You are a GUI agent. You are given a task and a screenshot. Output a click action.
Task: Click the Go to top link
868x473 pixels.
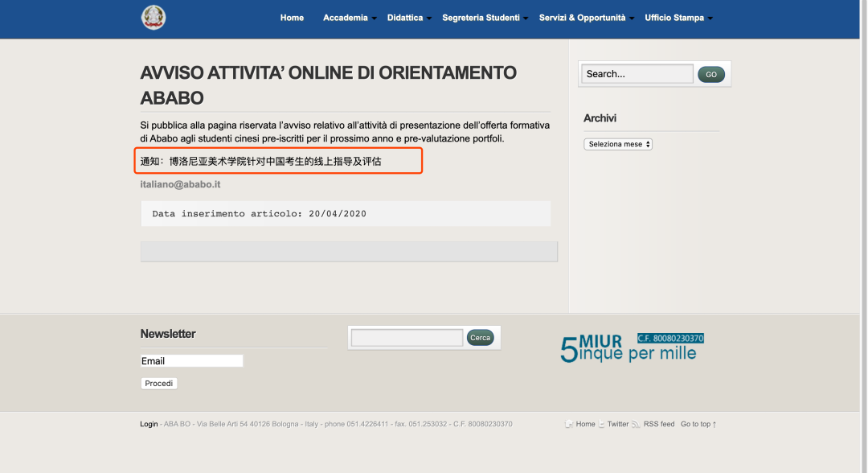698,424
